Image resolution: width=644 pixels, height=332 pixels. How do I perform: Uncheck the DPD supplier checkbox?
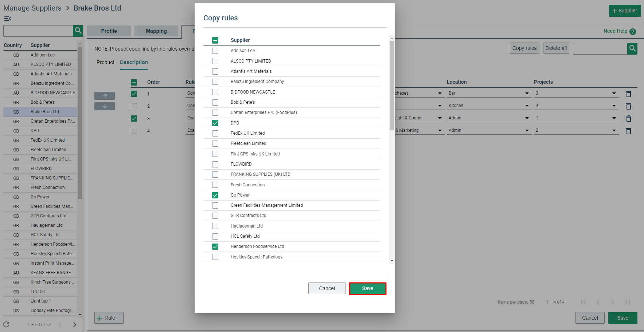(x=215, y=123)
